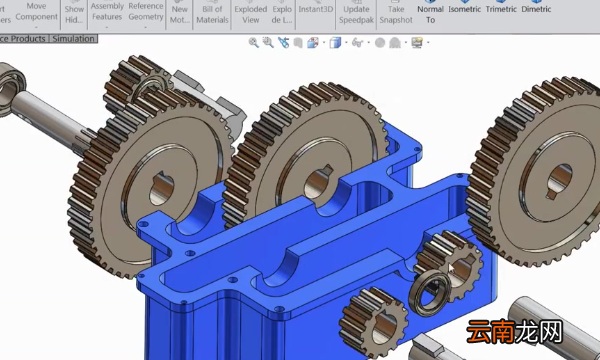The width and height of the screenshot is (600, 360).
Task: Expand the Display Style dropdown arrow
Action: [x=346, y=42]
